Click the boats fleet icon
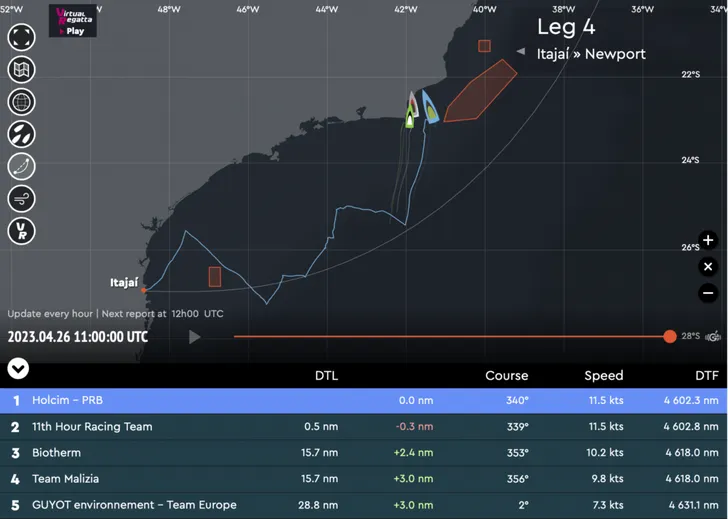The image size is (728, 519). tap(21, 134)
